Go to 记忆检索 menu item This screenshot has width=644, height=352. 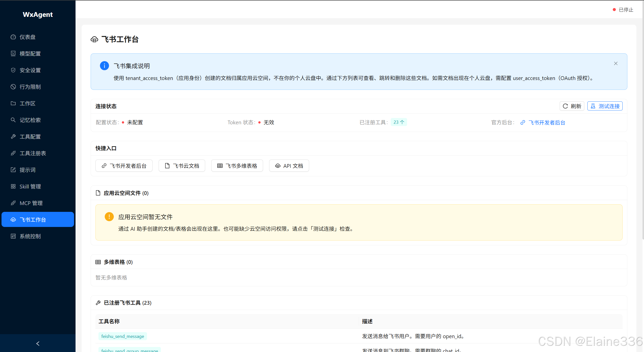tap(38, 120)
